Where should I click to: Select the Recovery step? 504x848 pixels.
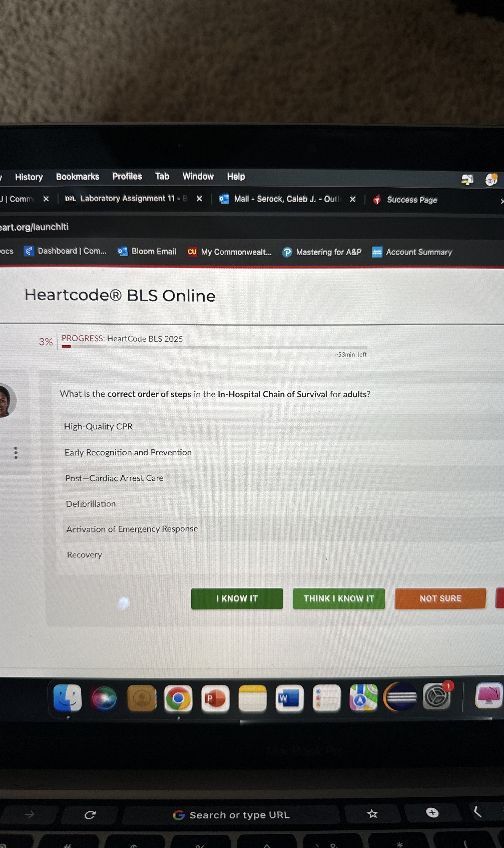point(284,555)
